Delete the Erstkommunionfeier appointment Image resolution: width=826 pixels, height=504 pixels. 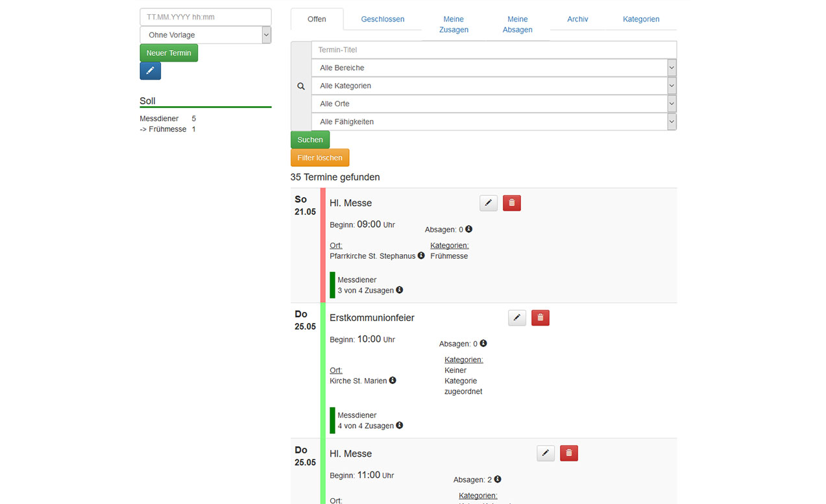coord(540,318)
